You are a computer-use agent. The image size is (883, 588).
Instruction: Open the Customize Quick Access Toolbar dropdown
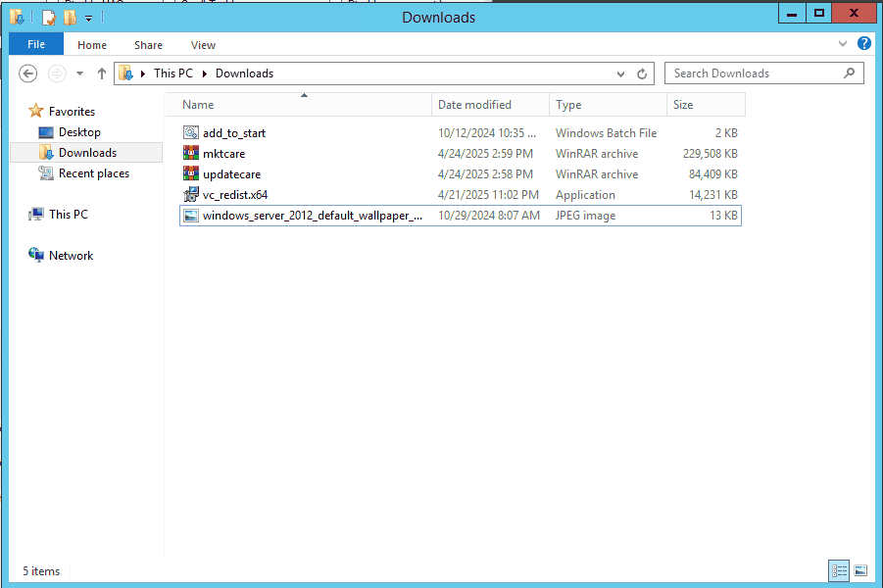(x=88, y=18)
